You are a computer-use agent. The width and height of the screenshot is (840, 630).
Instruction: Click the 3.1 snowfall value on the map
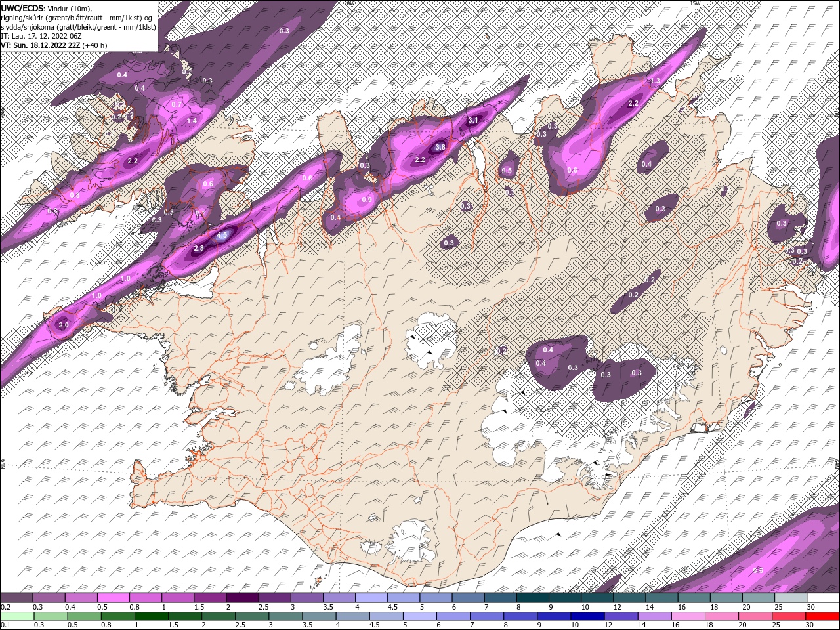473,120
